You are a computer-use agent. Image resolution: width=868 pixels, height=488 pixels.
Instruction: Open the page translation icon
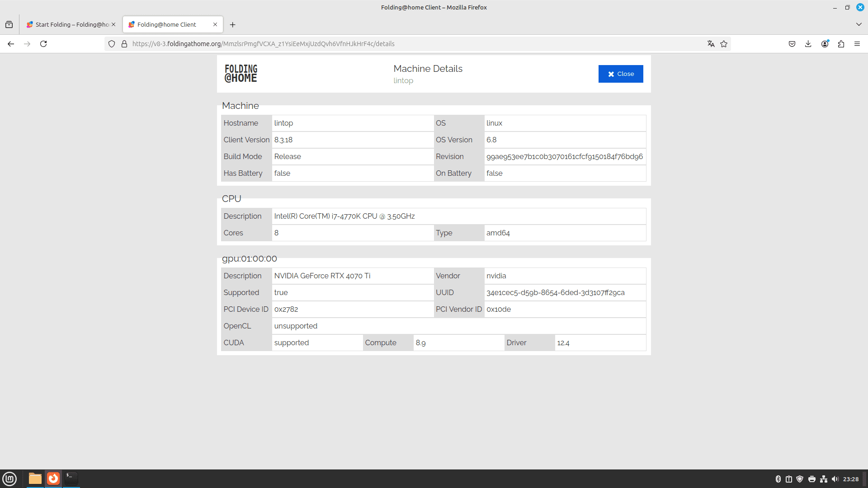click(x=711, y=44)
